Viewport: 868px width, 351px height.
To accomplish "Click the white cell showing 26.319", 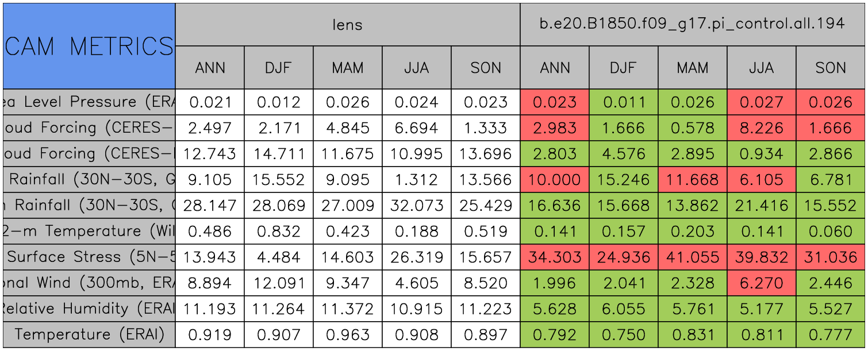I will pos(417,257).
